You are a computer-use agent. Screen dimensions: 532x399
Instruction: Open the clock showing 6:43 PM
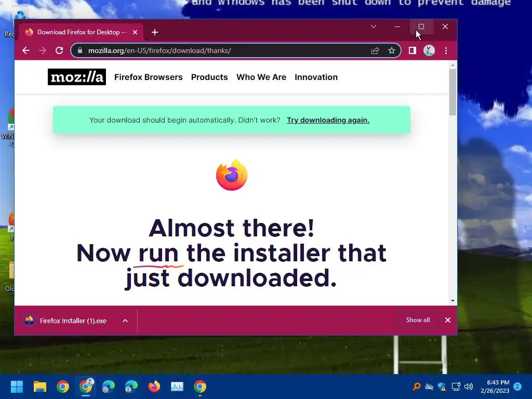495,387
